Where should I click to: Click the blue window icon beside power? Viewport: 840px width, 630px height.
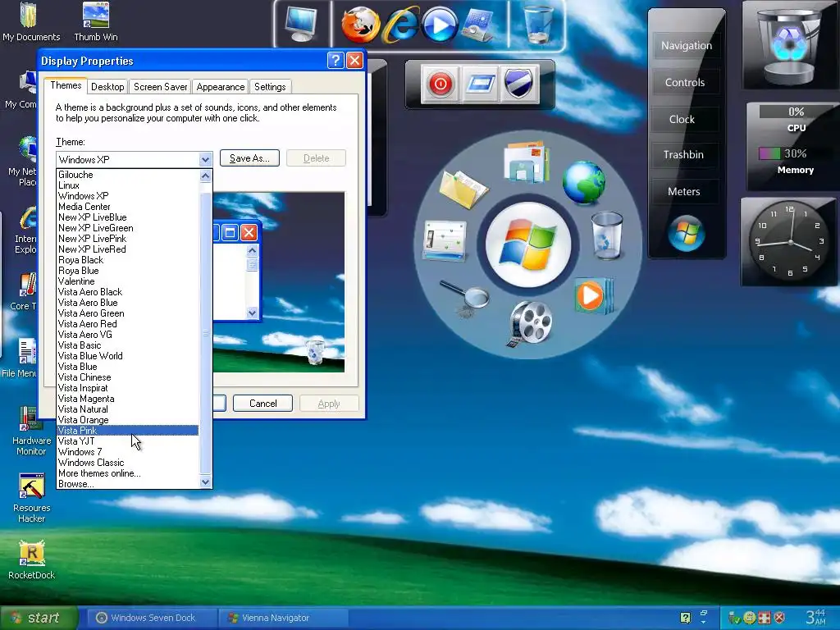479,84
